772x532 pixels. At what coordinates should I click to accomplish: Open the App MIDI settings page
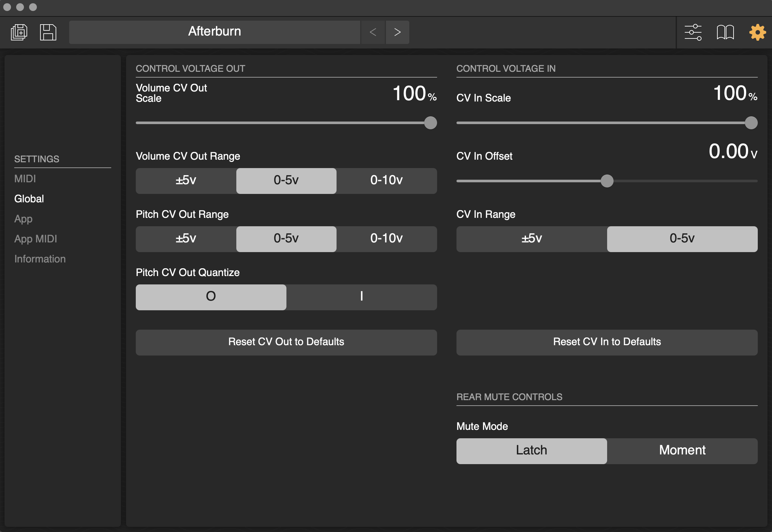point(36,239)
